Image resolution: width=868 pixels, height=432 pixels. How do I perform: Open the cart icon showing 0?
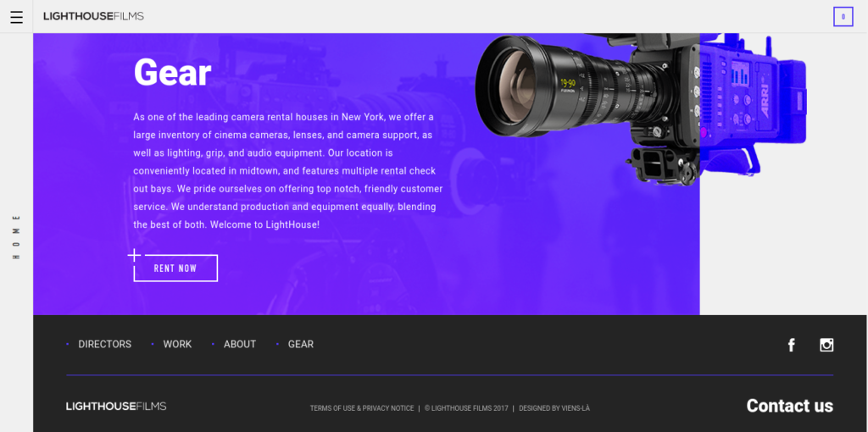coord(843,17)
